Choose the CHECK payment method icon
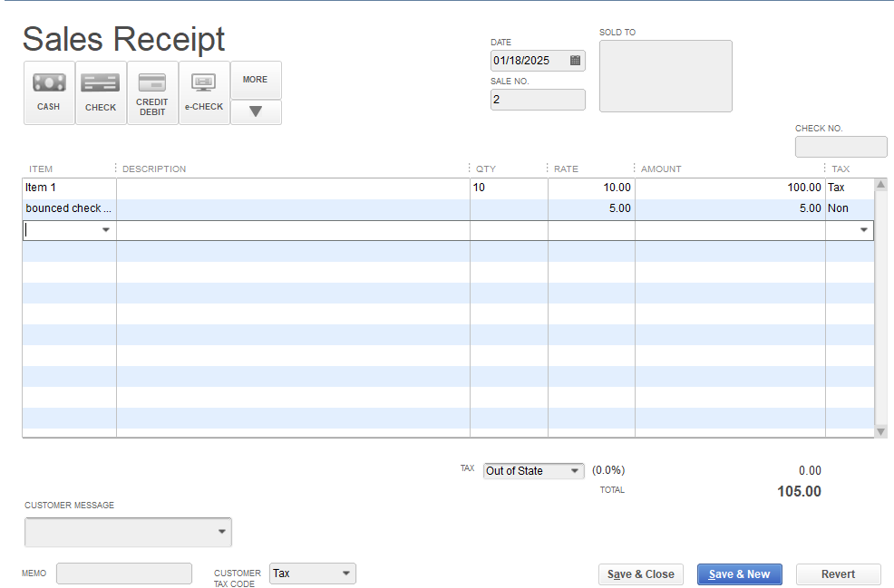The width and height of the screenshot is (894, 588). click(x=101, y=92)
